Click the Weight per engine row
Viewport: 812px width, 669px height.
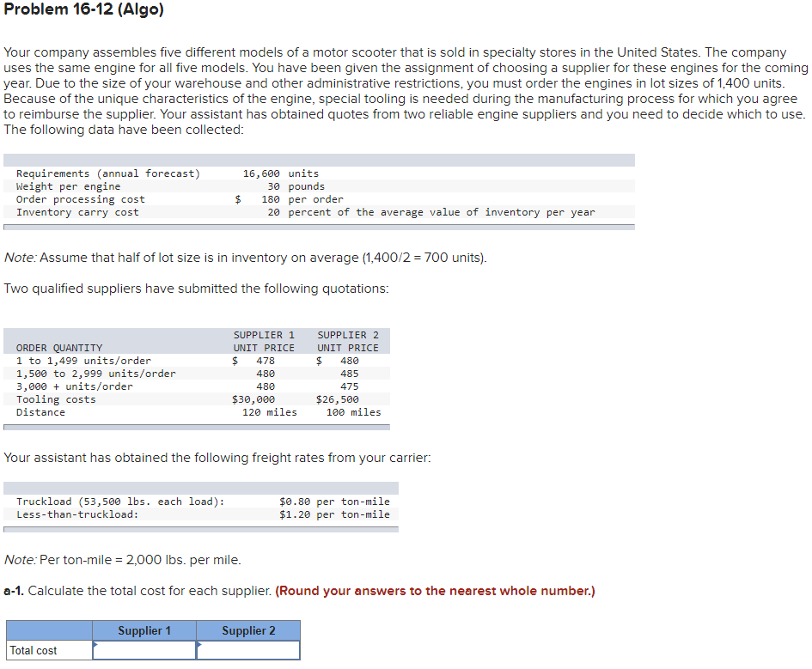tap(129, 185)
